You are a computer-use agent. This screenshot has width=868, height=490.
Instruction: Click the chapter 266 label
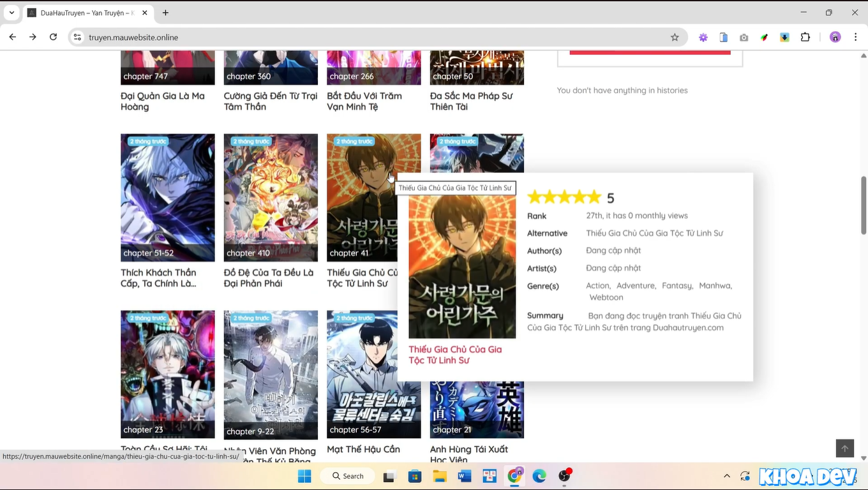pos(352,77)
